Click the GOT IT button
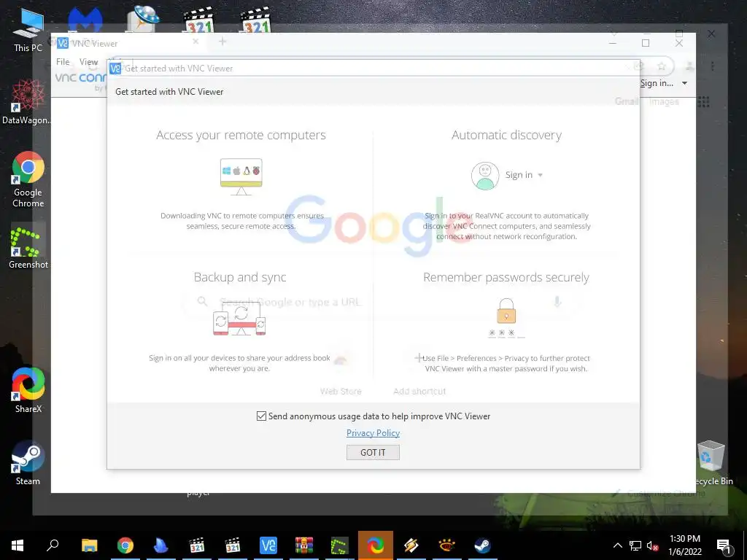747x560 pixels. [373, 452]
